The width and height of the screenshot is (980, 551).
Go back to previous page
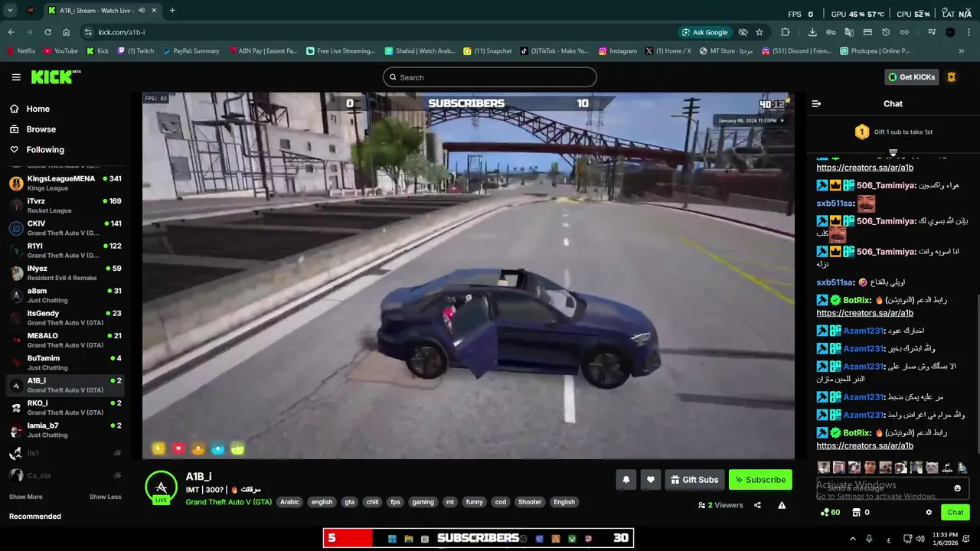pyautogui.click(x=11, y=32)
